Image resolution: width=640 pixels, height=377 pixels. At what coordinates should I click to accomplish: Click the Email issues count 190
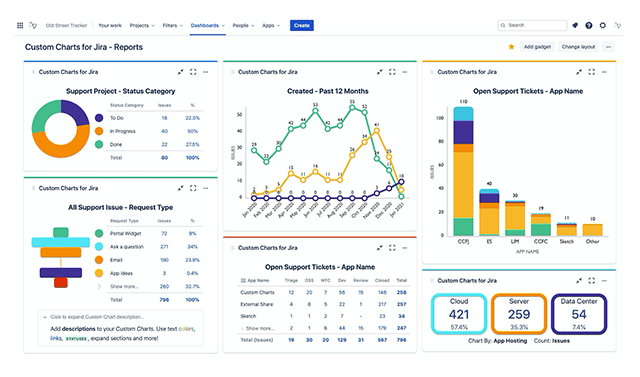[x=164, y=260]
